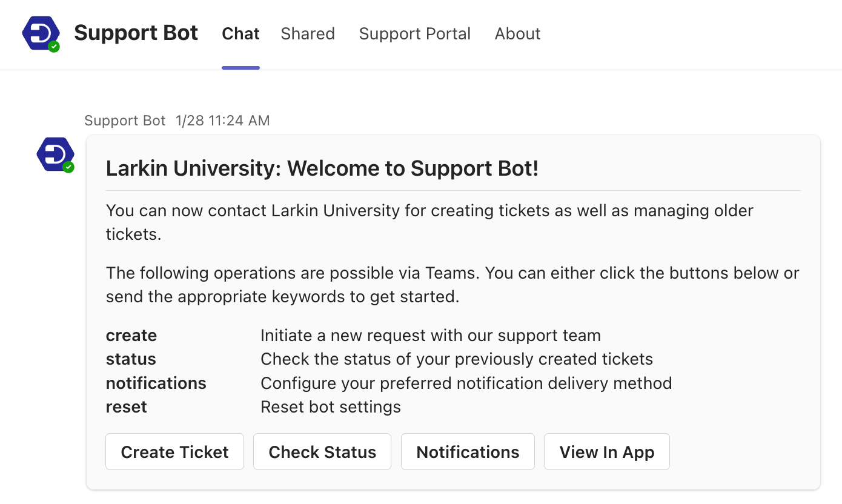Open the Shared tab
Viewport: 842px width, 504px height.
pyautogui.click(x=308, y=34)
